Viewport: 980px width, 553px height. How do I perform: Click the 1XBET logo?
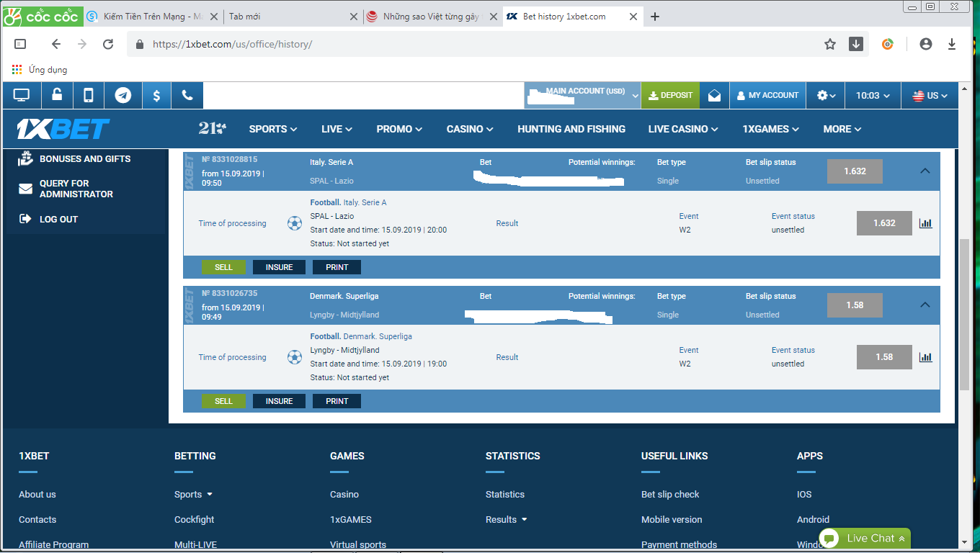tap(63, 129)
